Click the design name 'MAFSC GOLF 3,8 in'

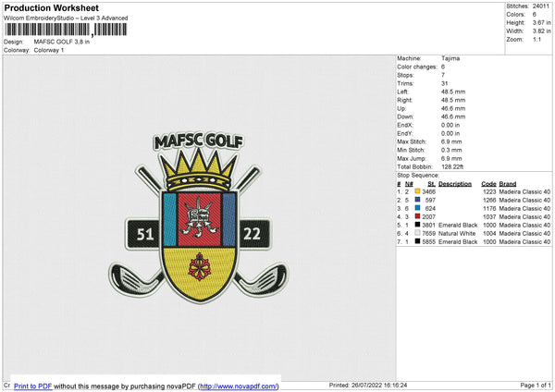[62, 42]
